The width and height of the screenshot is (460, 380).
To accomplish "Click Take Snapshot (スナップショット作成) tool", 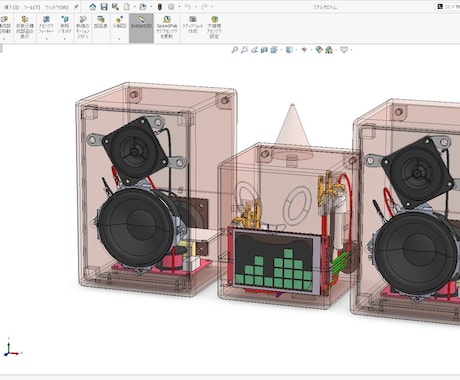I will [x=193, y=24].
